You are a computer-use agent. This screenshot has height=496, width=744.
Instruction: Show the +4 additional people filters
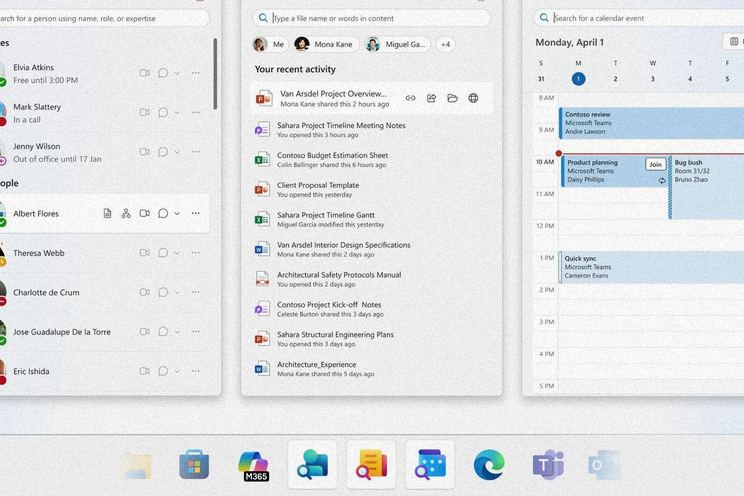click(446, 45)
